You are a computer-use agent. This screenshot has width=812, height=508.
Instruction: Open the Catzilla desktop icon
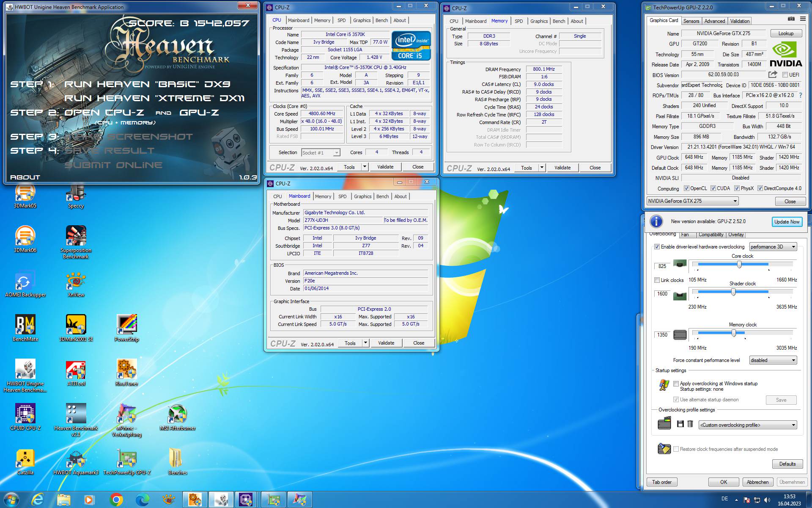[25, 461]
